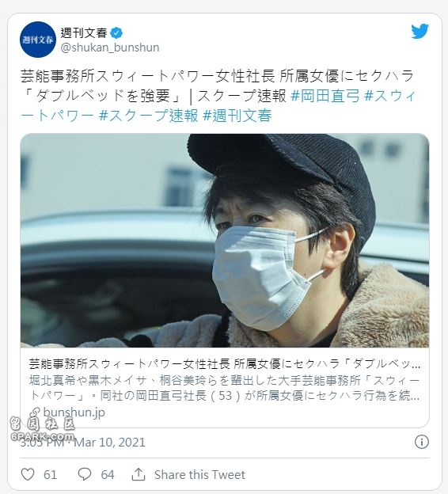Screen dimensions: 448x494
Task: Open the #週刊文春 hashtag
Action: 237,116
